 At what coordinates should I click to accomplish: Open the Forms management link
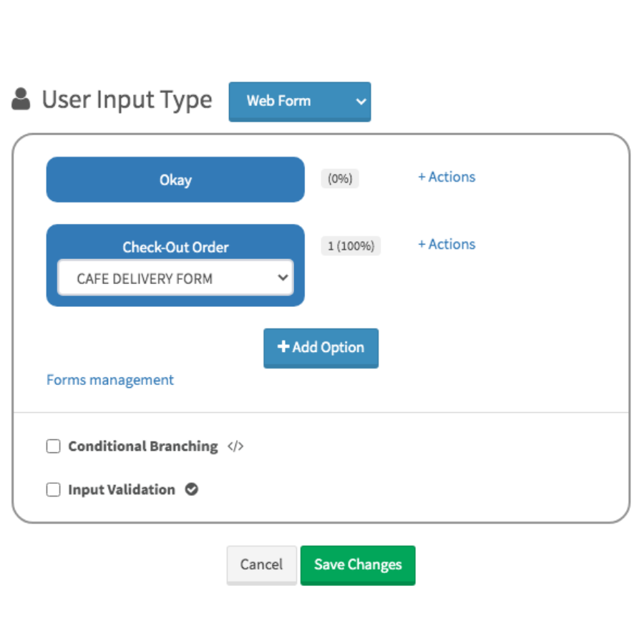click(x=110, y=380)
